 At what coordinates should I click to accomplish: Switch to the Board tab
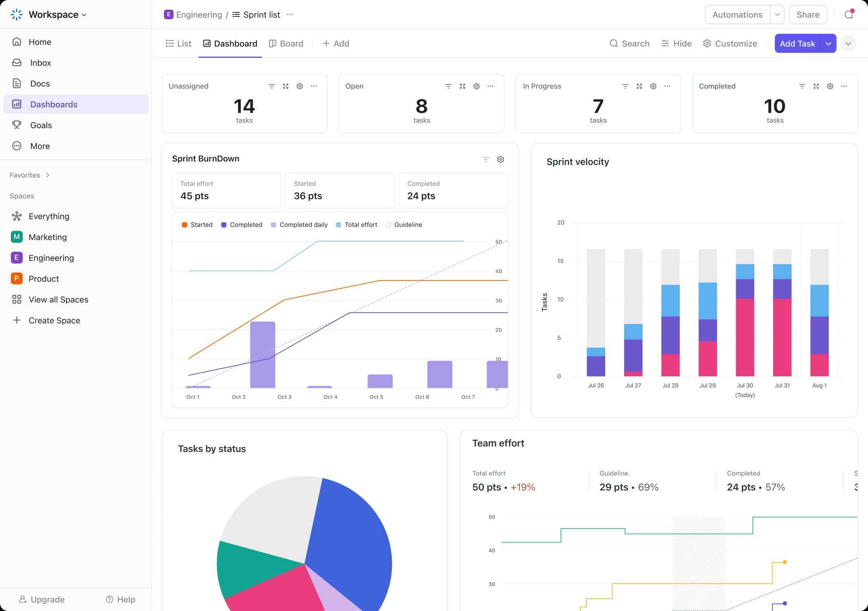coord(286,43)
